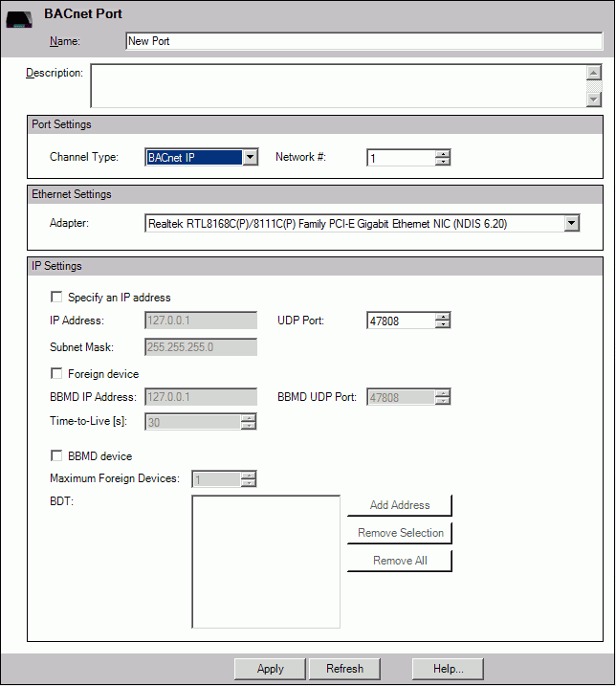This screenshot has height=686, width=616.
Task: Check the BBMD device option
Action: point(56,456)
